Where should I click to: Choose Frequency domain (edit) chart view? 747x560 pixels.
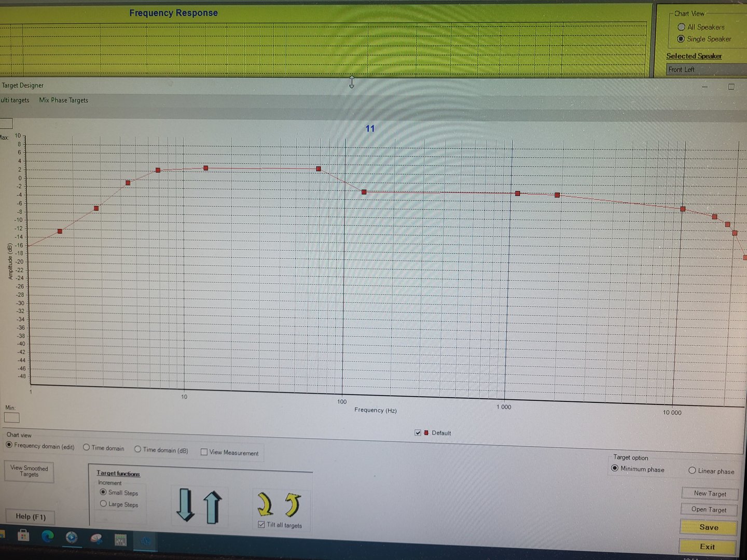coord(9,445)
